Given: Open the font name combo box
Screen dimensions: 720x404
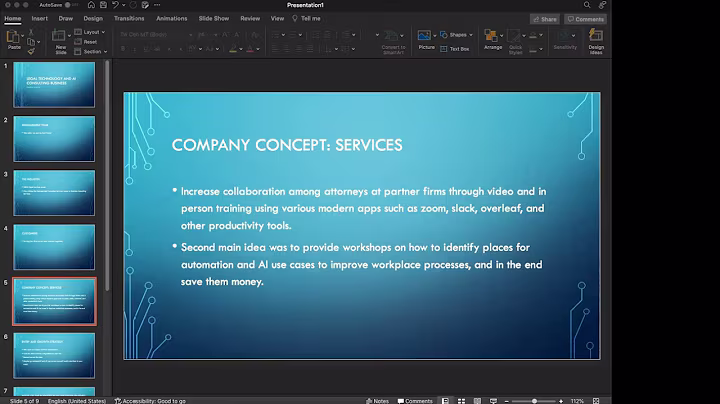Looking at the screenshot, I should click(x=156, y=34).
